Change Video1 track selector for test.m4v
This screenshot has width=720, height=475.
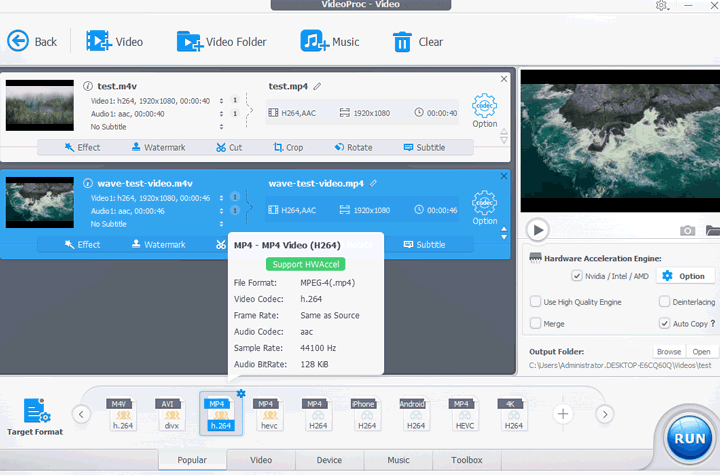pyautogui.click(x=221, y=101)
